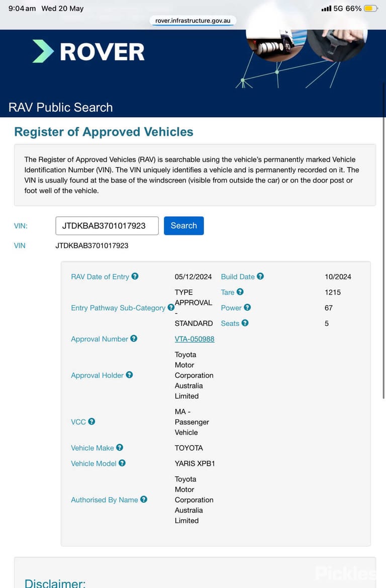
Task: Show help for Vehicle Make
Action: click(120, 447)
